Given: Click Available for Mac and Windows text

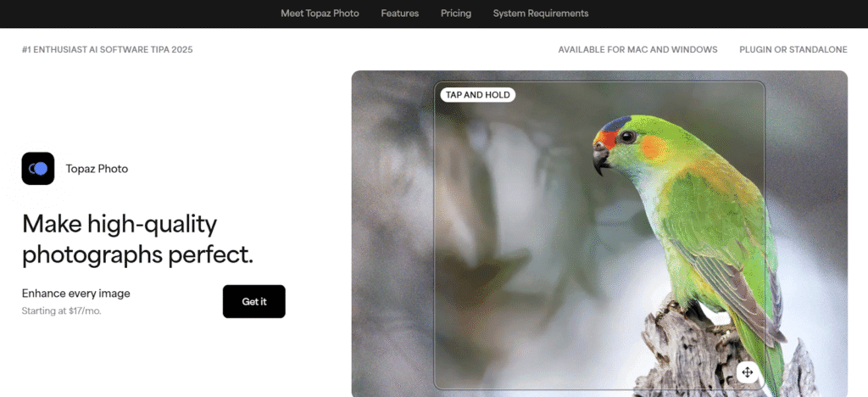Looking at the screenshot, I should pyautogui.click(x=637, y=50).
